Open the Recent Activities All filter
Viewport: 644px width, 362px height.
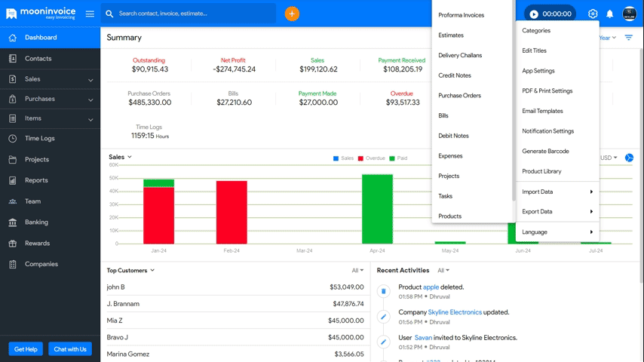(443, 271)
